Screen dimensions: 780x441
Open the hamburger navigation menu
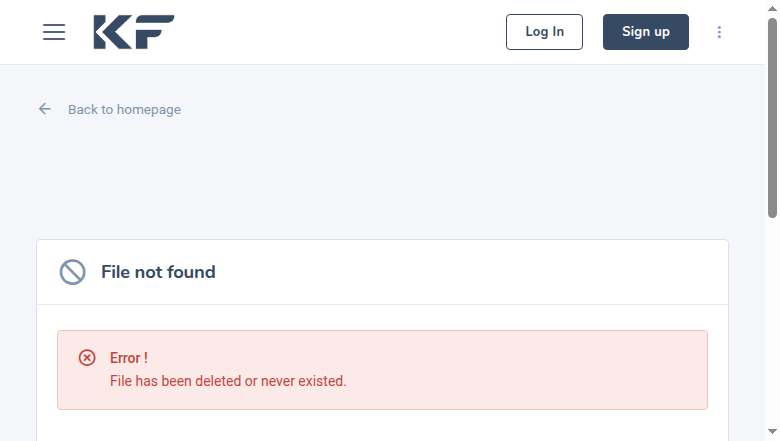click(x=54, y=32)
